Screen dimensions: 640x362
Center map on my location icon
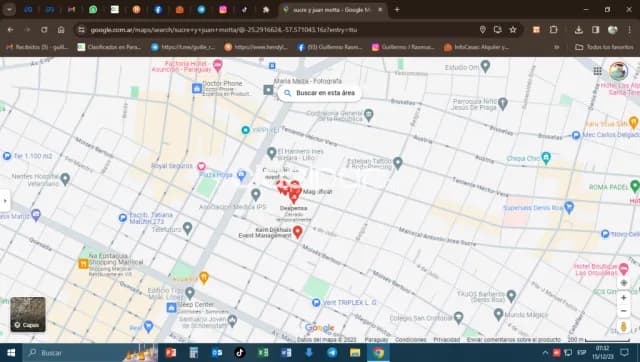(623, 283)
